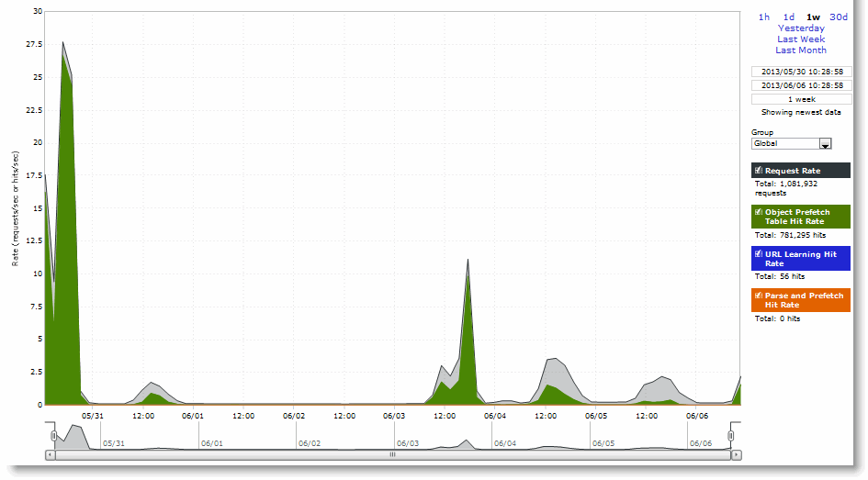The width and height of the screenshot is (868, 480).
Task: Click the 06/05 marker in the navigator
Action: pos(603,443)
